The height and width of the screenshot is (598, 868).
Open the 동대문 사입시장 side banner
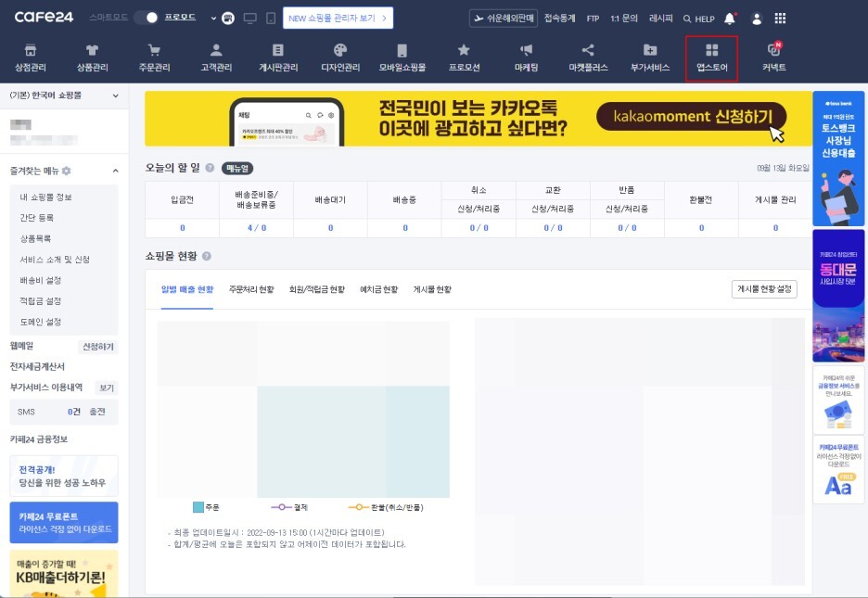[838, 296]
